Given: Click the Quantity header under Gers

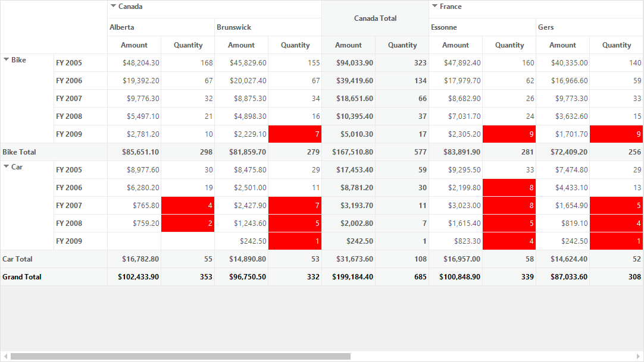Looking at the screenshot, I should tap(617, 45).
